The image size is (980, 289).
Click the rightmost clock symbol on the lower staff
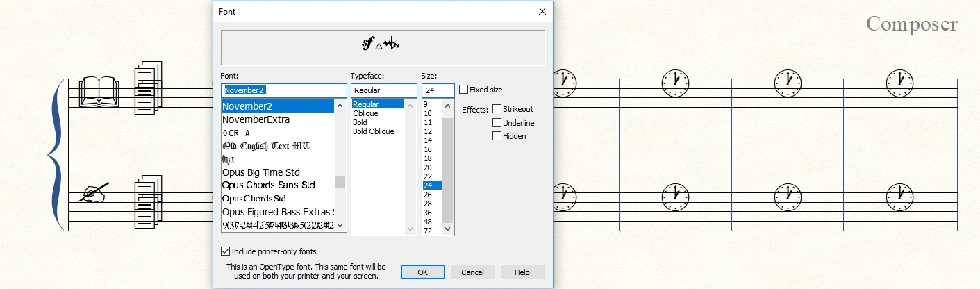point(900,198)
